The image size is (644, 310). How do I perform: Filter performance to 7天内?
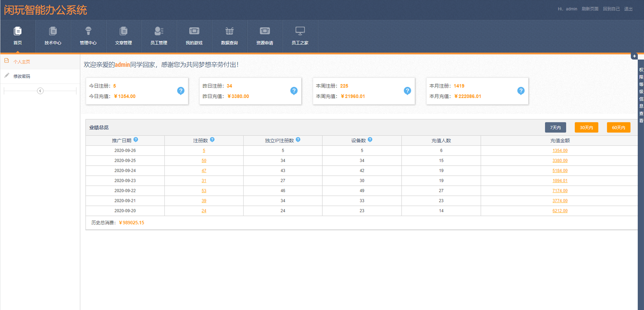pos(555,128)
